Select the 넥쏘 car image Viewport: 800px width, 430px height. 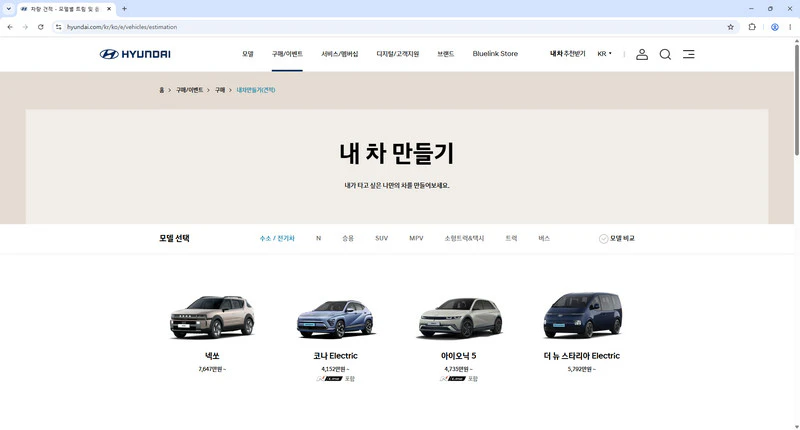tap(212, 317)
